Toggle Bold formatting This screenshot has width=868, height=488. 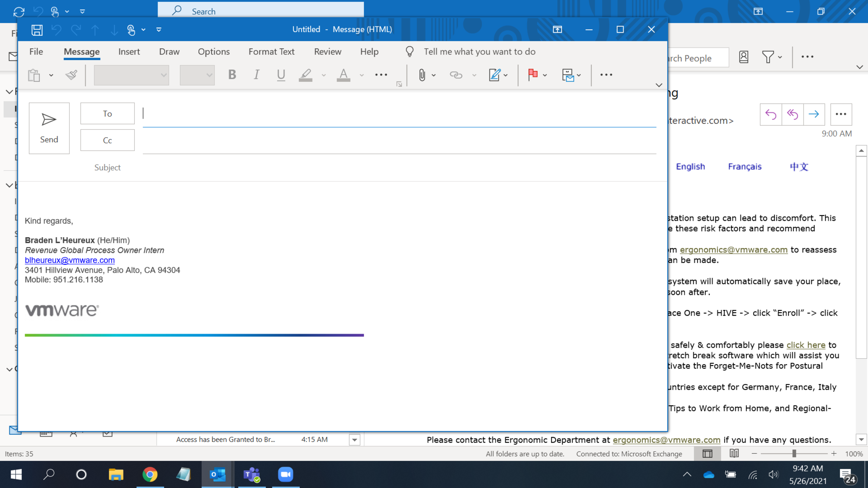(x=232, y=75)
